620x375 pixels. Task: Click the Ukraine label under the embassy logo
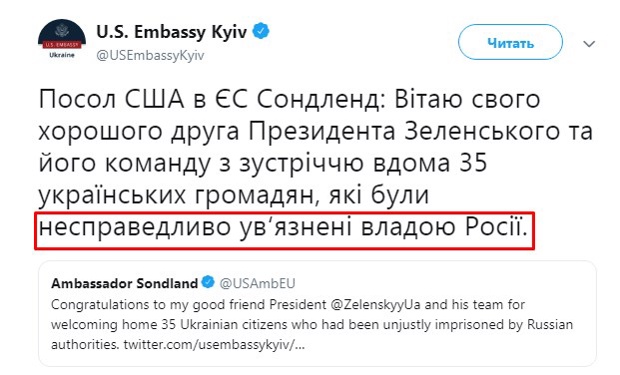(62, 55)
